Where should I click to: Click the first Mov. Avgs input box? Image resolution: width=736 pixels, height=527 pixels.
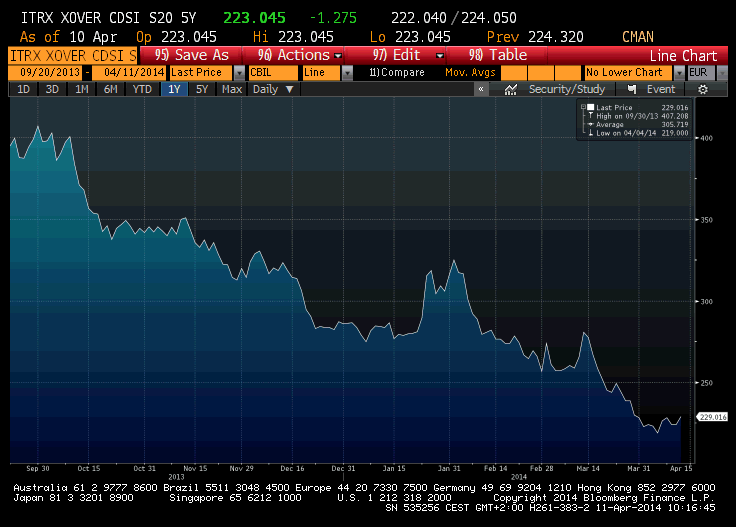514,73
